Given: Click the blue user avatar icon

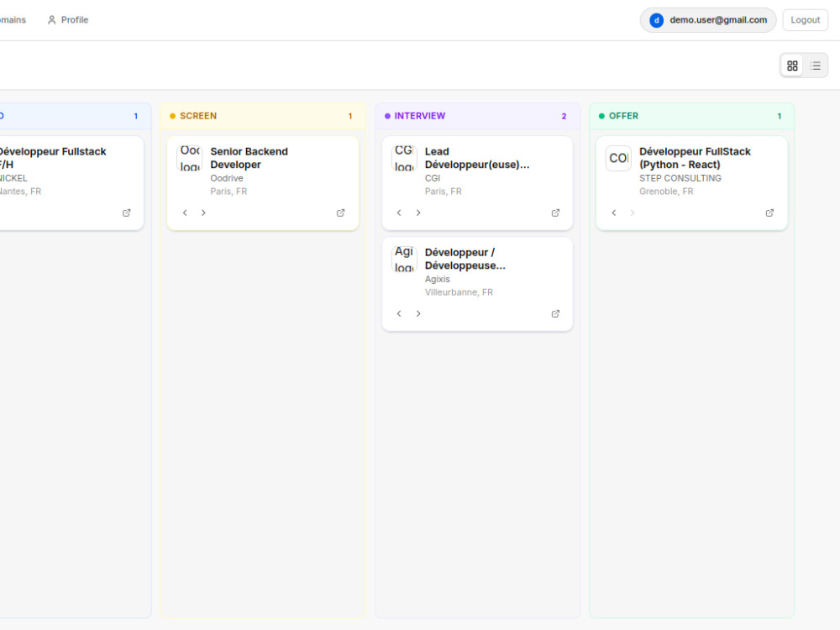Looking at the screenshot, I should 656,20.
